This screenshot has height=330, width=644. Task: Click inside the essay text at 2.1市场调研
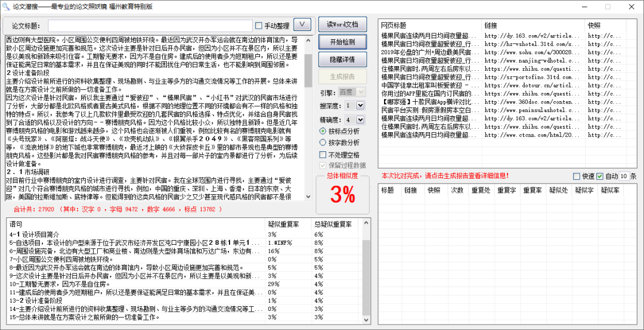pyautogui.click(x=28, y=172)
